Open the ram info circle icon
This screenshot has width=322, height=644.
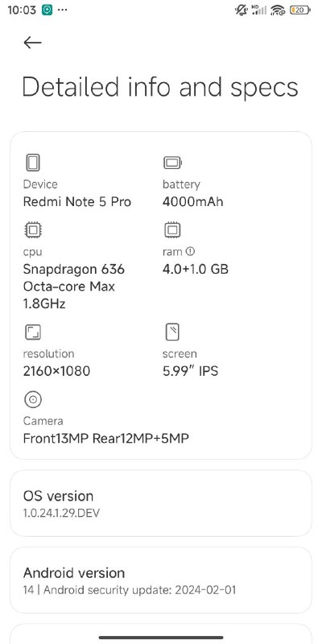[190, 251]
